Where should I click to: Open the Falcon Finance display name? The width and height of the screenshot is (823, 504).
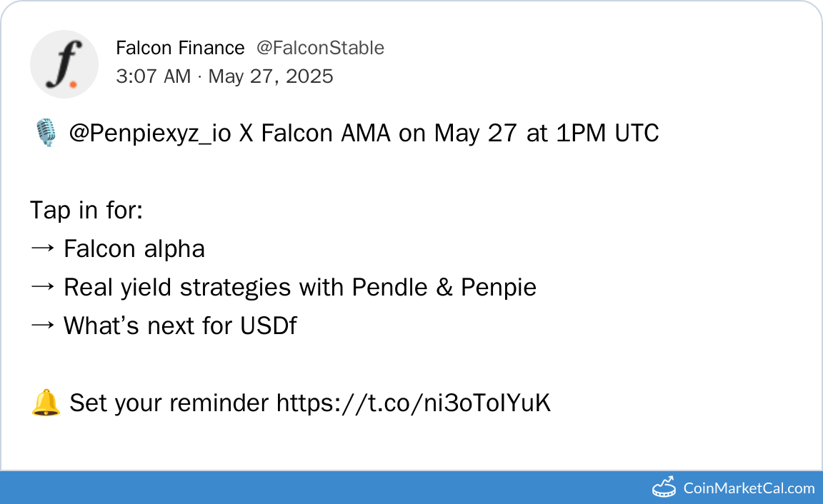180,48
